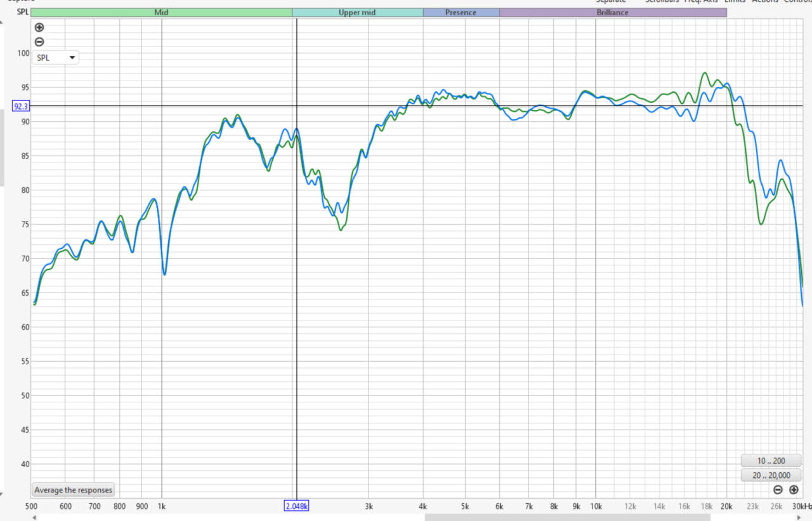Click the 6k frequency axis label

click(x=500, y=506)
